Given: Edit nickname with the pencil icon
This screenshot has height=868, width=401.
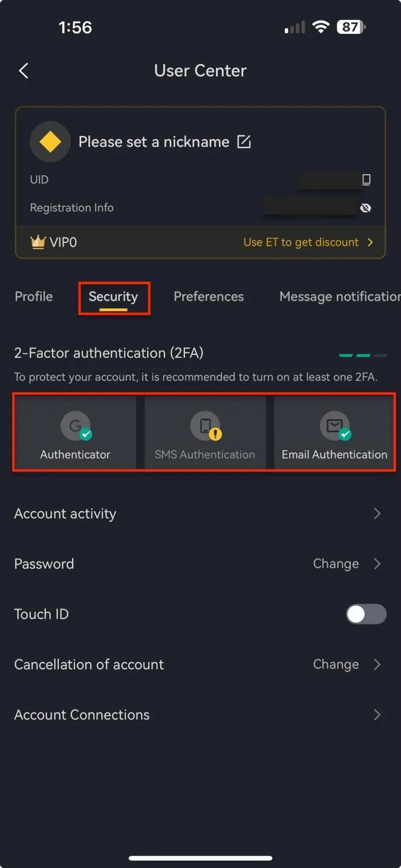Looking at the screenshot, I should pos(244,141).
